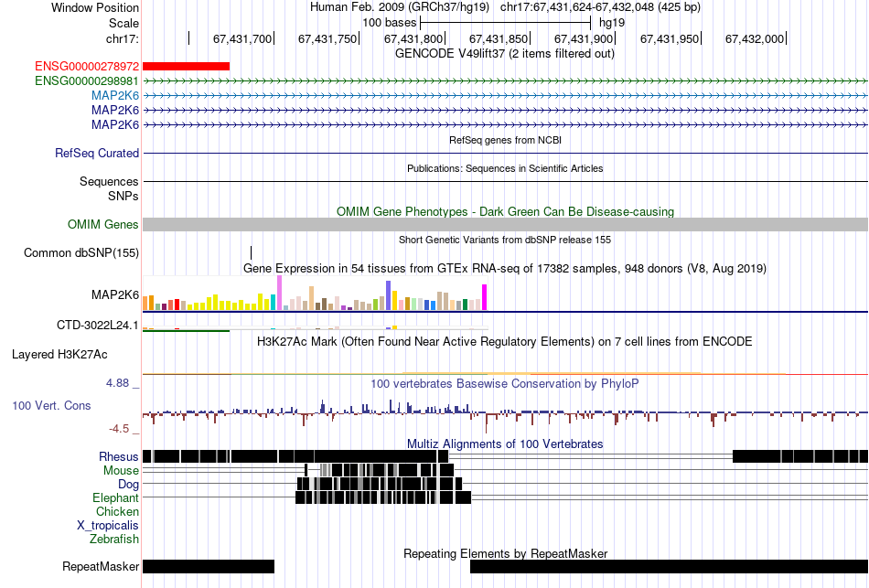Open the 100 Vert. Cons label
Screen dimensions: 869x588
coord(51,406)
